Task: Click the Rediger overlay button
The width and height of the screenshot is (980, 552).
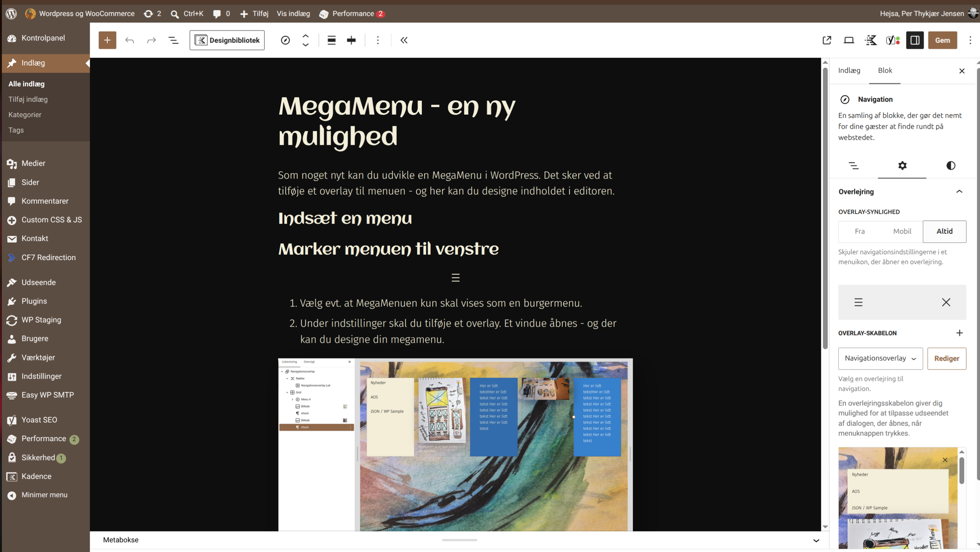Action: pyautogui.click(x=946, y=358)
